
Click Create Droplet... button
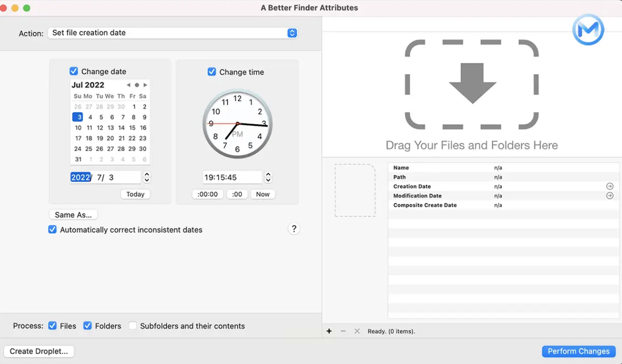pos(39,351)
